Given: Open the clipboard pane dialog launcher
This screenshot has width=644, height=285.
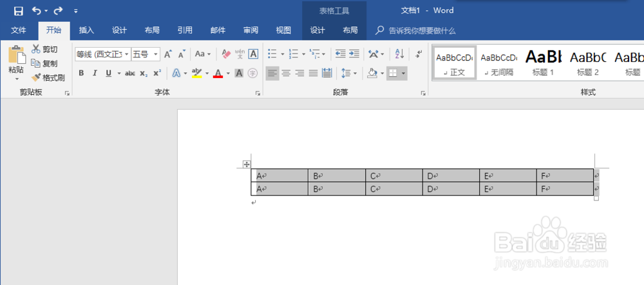Looking at the screenshot, I should (x=67, y=93).
